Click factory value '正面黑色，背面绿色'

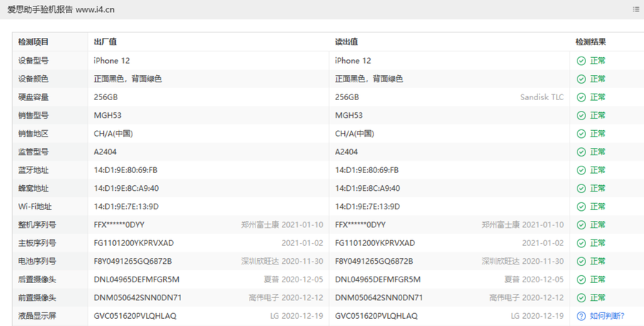coord(128,79)
